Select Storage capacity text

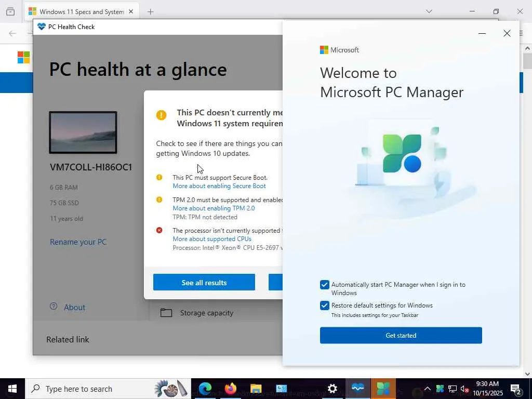tap(207, 313)
